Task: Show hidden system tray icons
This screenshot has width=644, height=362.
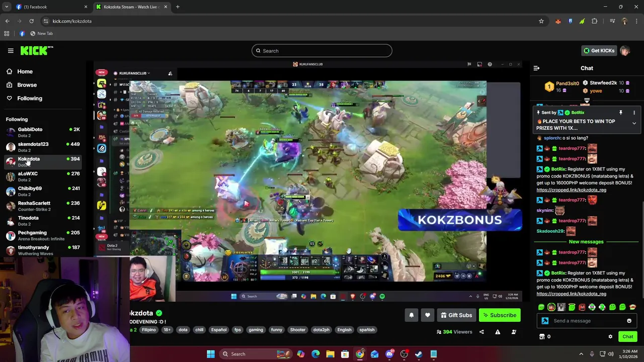Action: click(581, 354)
